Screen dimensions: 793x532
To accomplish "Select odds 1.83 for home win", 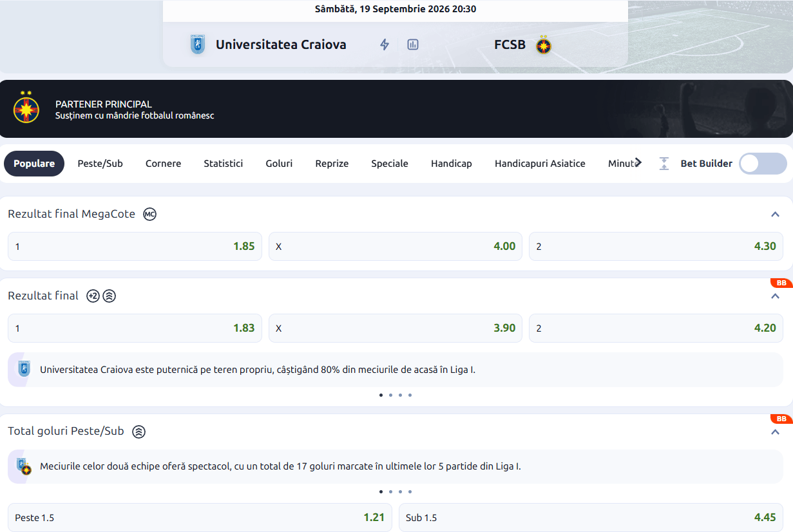I will 135,328.
